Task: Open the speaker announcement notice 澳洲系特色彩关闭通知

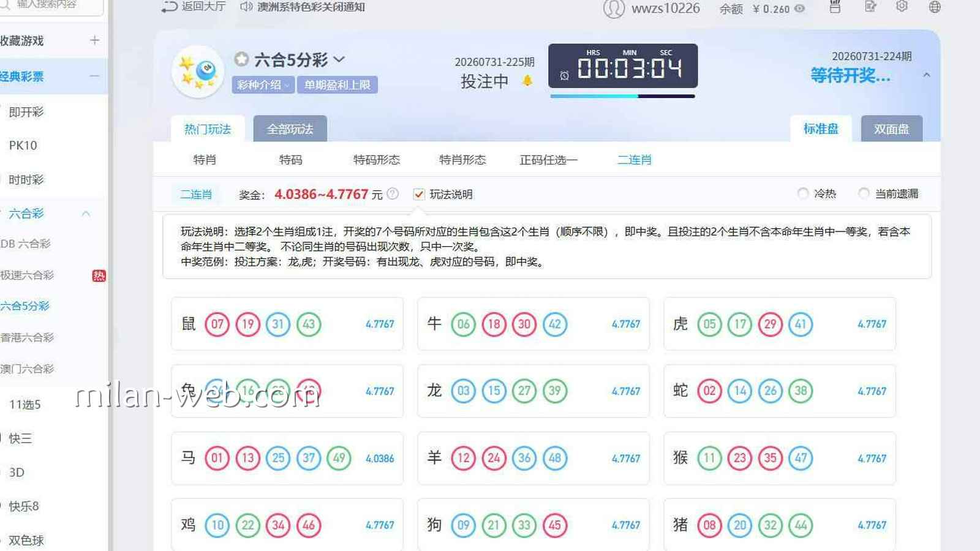Action: point(303,7)
